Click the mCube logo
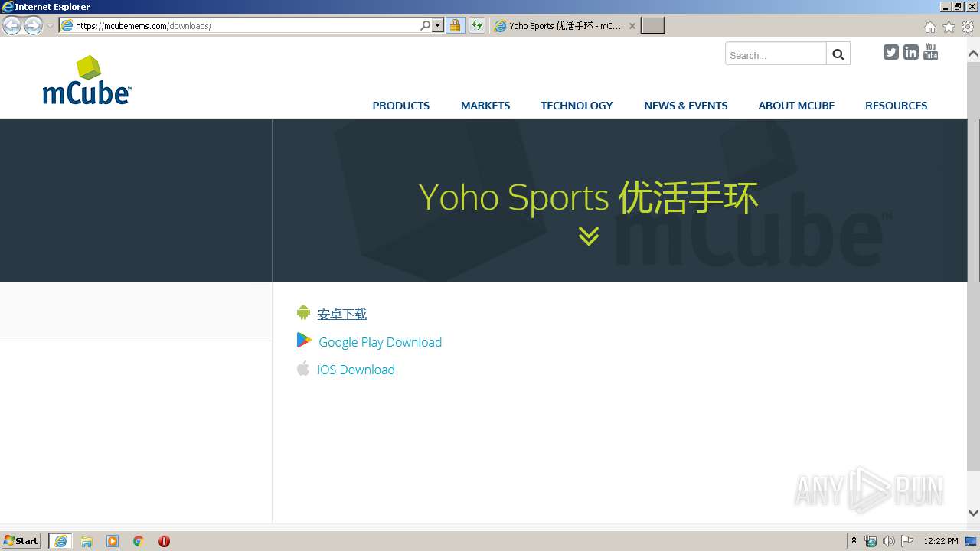This screenshot has width=980, height=551. pos(87,80)
